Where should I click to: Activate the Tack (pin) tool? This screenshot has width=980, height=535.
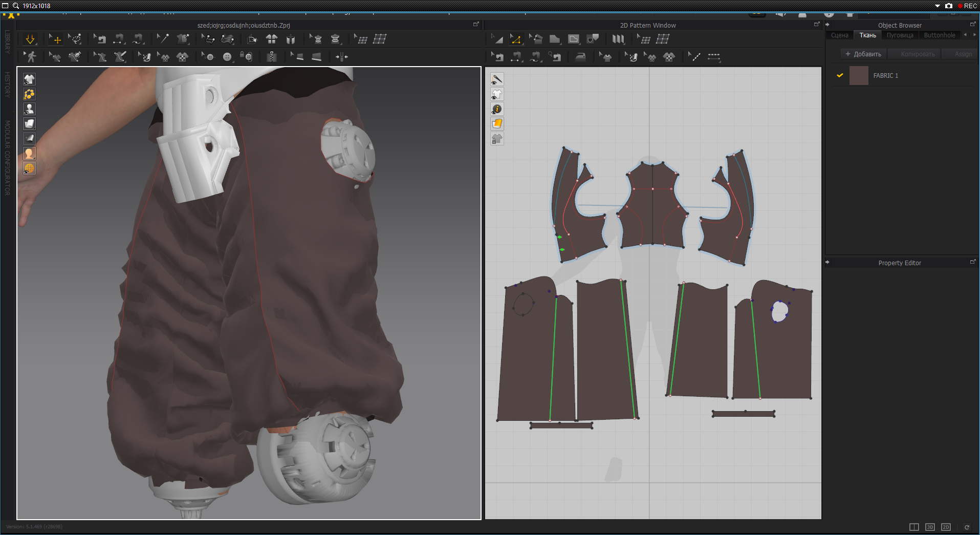[x=163, y=39]
